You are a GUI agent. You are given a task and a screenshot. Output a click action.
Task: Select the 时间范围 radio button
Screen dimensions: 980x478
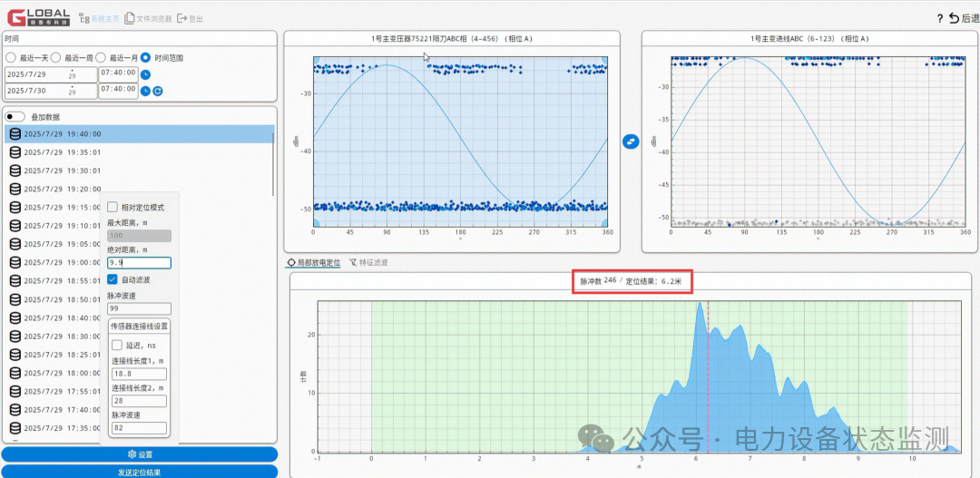145,57
